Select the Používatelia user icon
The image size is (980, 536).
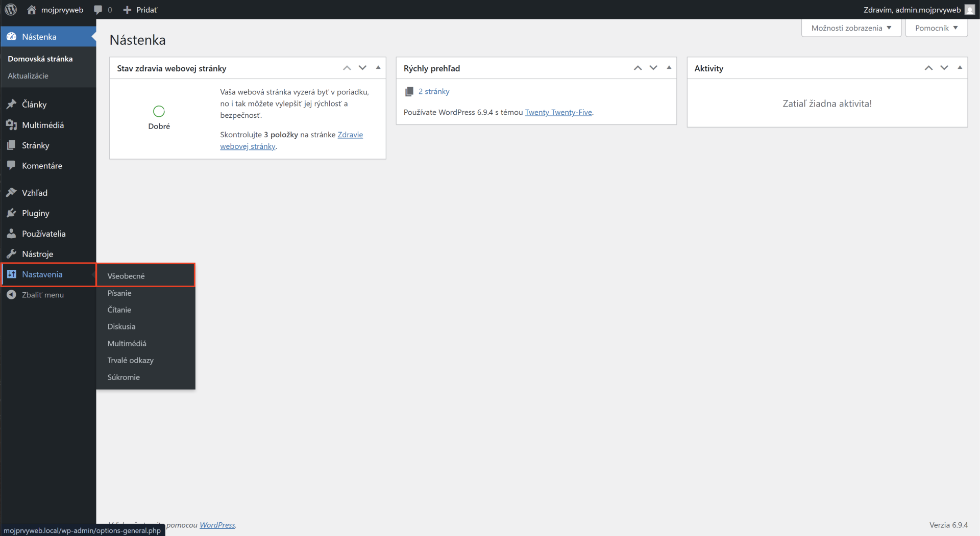(x=11, y=234)
